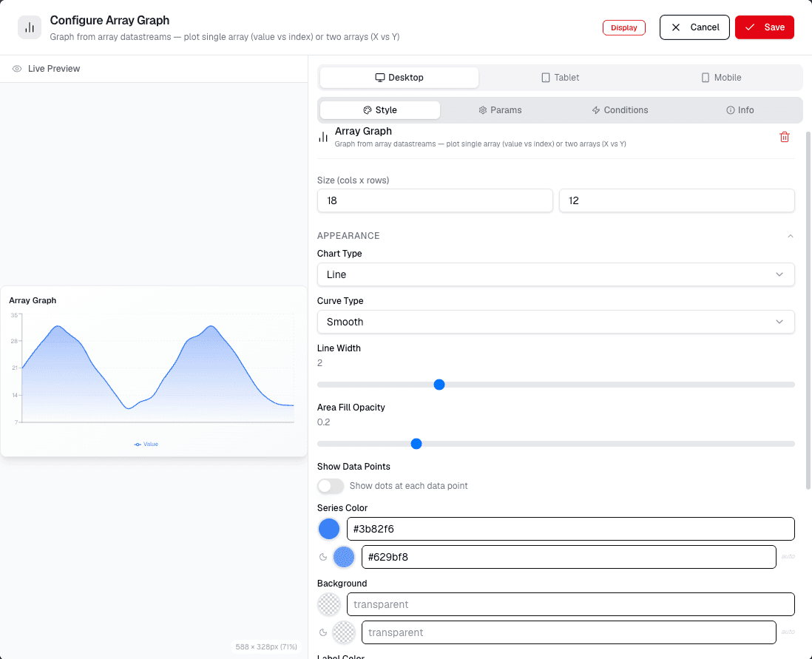Image resolution: width=812 pixels, height=659 pixels.
Task: Open the Chart Type dropdown
Action: coord(555,274)
